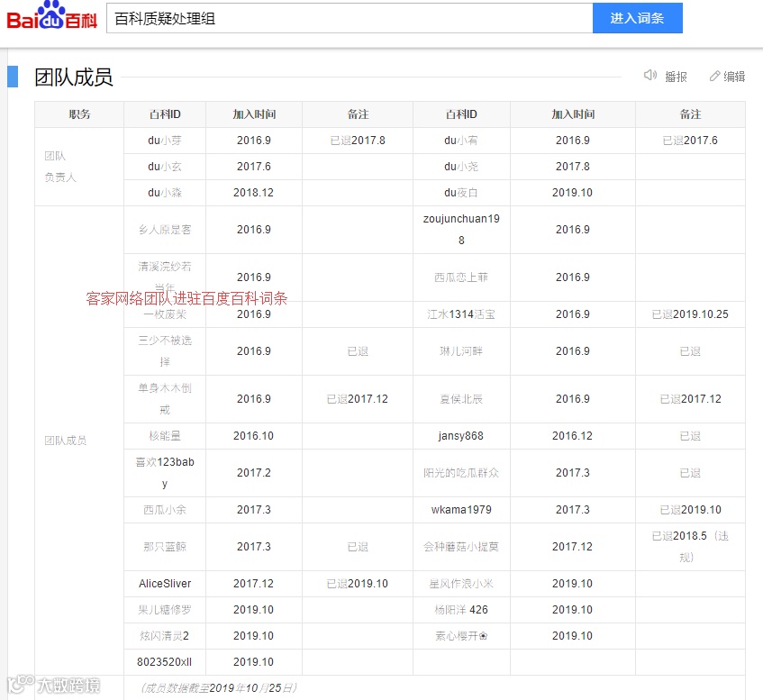The height and width of the screenshot is (700, 763).
Task: Open member link du小尧
Action: [x=461, y=167]
